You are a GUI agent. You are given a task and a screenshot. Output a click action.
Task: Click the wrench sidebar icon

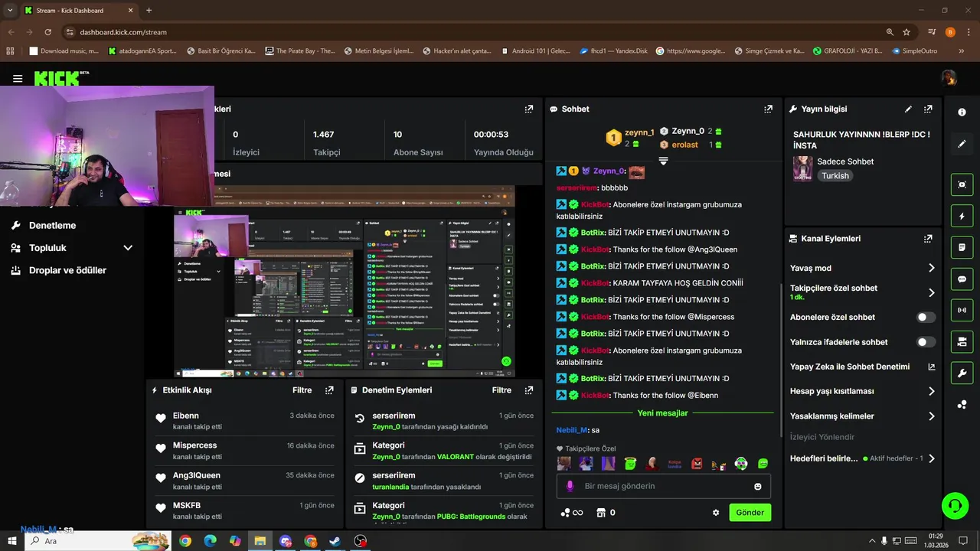pyautogui.click(x=962, y=373)
